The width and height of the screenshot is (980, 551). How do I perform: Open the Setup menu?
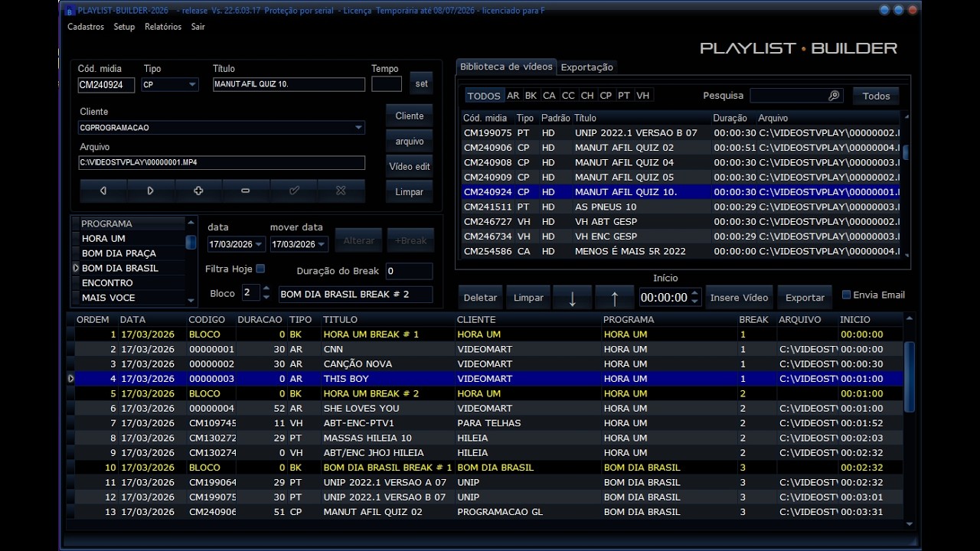coord(124,27)
